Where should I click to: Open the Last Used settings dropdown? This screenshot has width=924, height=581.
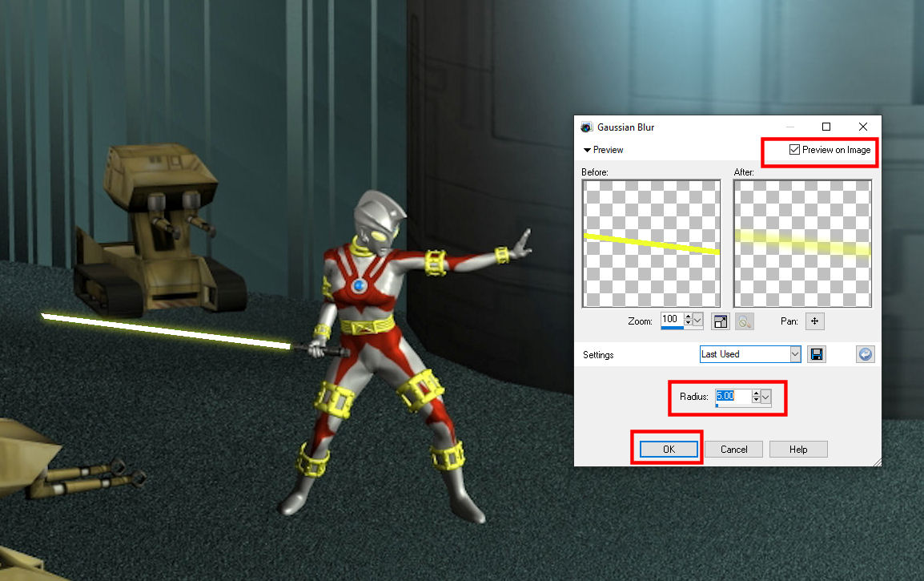(795, 354)
